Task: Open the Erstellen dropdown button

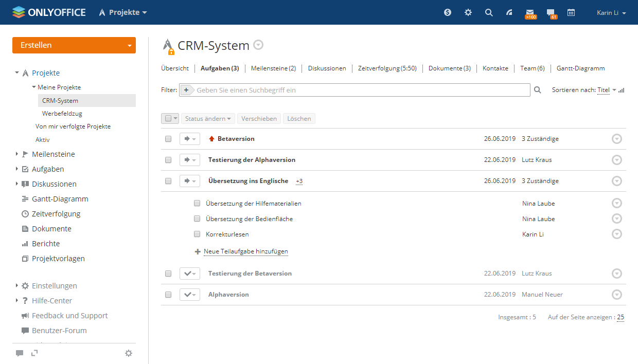Action: coord(74,45)
